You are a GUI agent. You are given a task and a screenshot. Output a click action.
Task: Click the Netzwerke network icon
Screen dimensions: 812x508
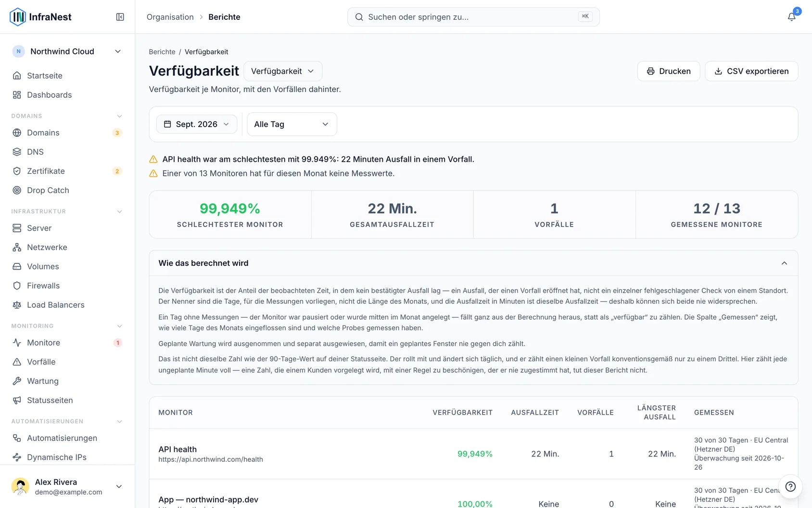(17, 247)
